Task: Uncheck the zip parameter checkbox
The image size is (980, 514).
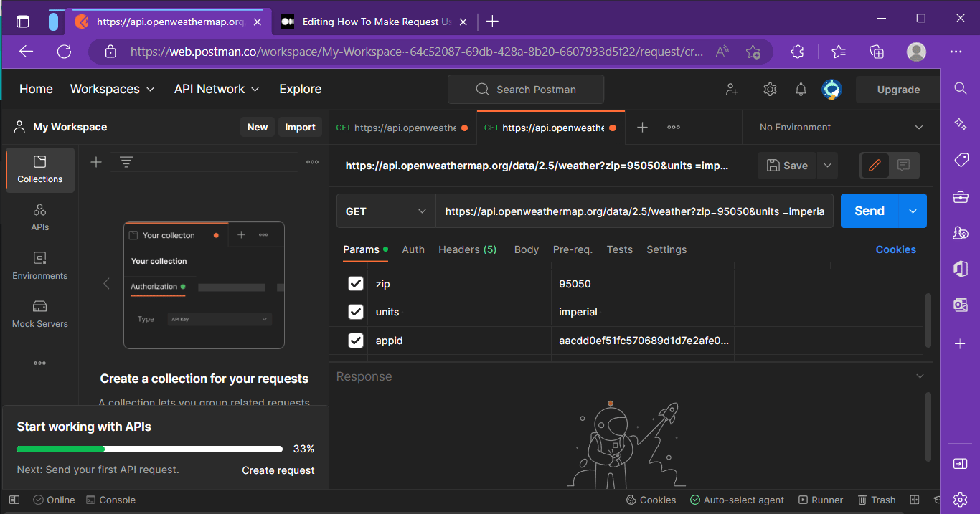Action: point(356,284)
